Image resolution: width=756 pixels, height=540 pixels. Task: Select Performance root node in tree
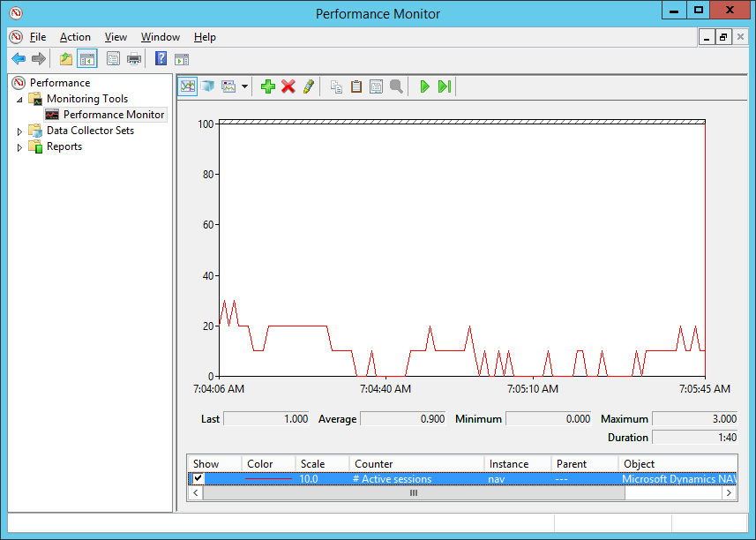(x=59, y=83)
